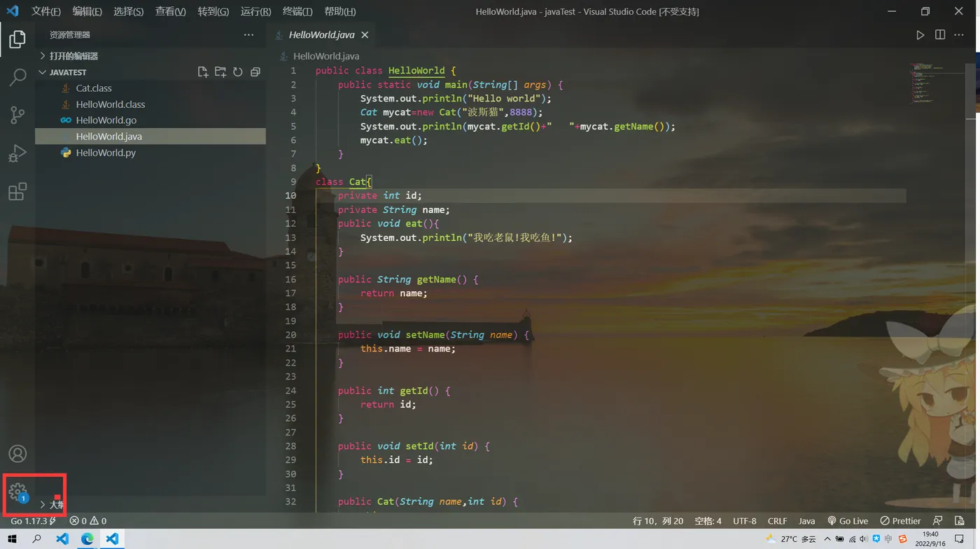
Task: Change line ending CRLF
Action: (777, 521)
